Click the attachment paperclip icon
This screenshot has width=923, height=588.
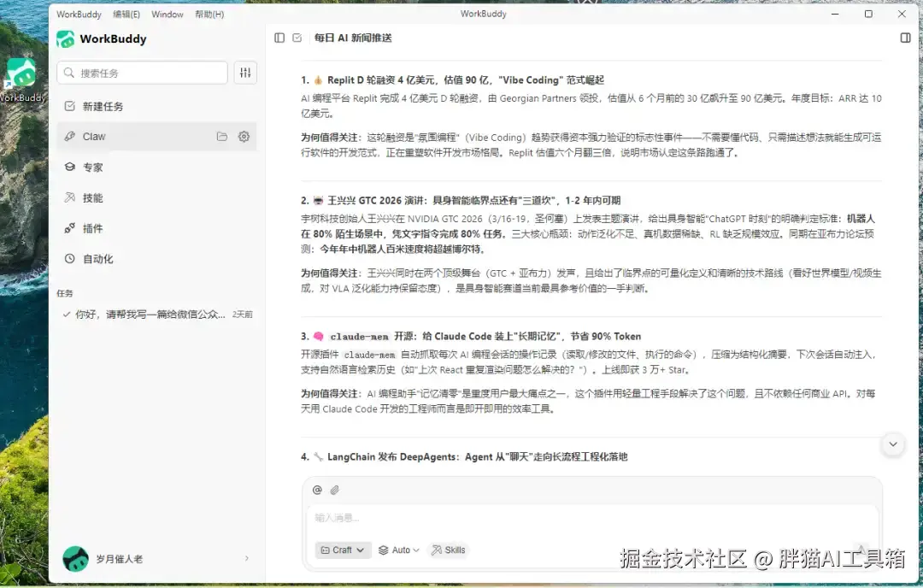tap(335, 490)
